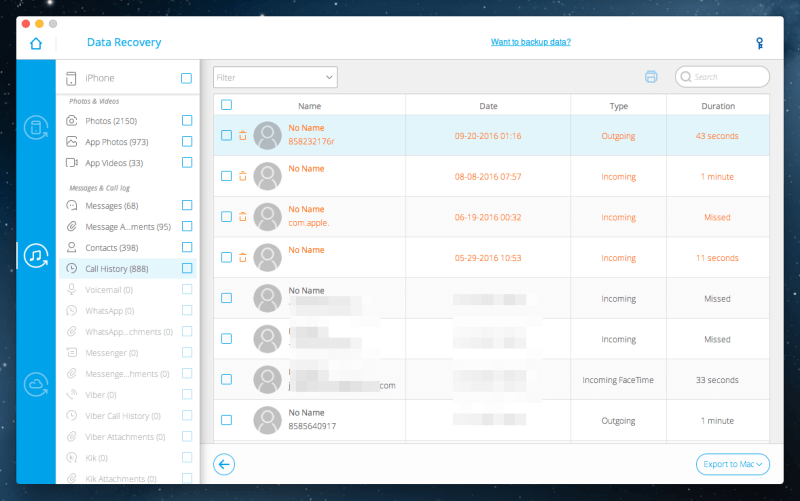Select recover from iCloud sidebar icon

click(36, 384)
